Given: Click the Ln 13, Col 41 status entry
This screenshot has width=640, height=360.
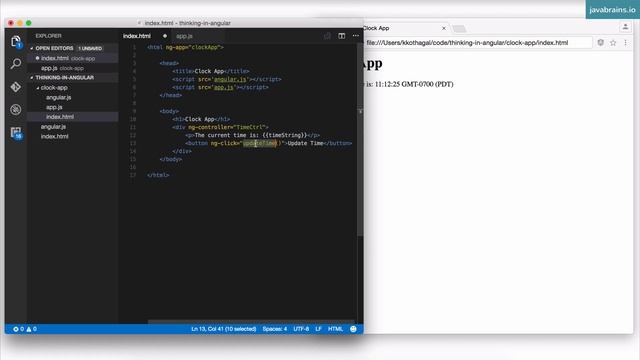Looking at the screenshot, I should [224, 329].
